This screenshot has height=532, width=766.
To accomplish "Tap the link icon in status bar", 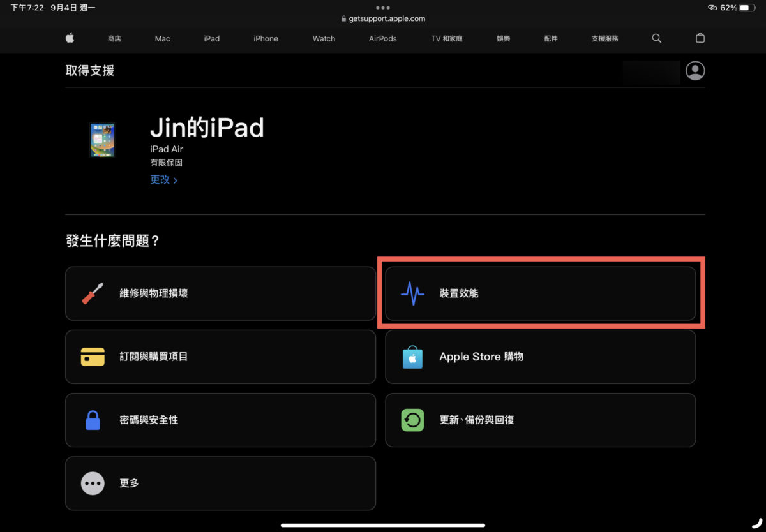I will pyautogui.click(x=712, y=8).
